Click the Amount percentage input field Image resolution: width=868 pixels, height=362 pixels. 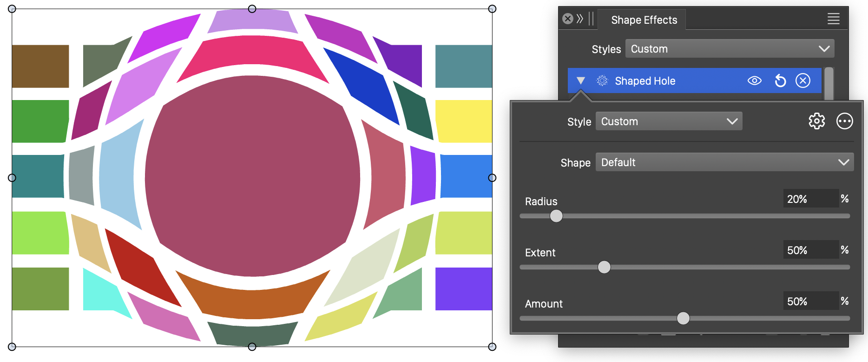pyautogui.click(x=810, y=302)
